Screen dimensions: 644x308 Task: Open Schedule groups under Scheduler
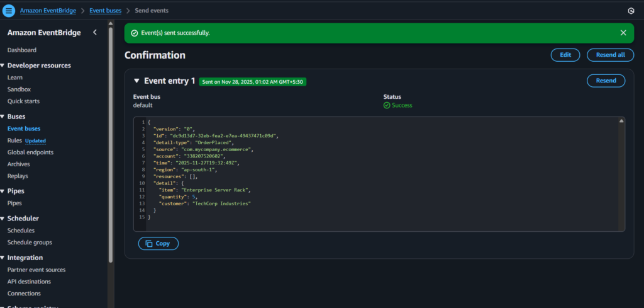point(30,242)
